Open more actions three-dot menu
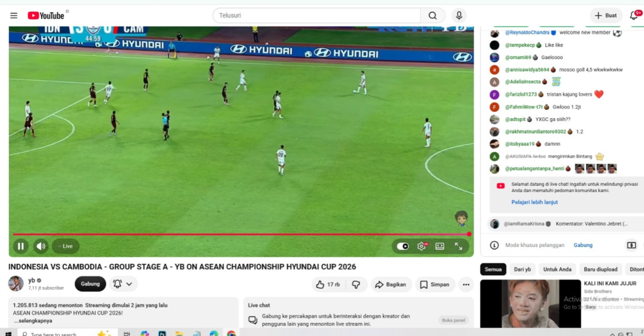 466,285
